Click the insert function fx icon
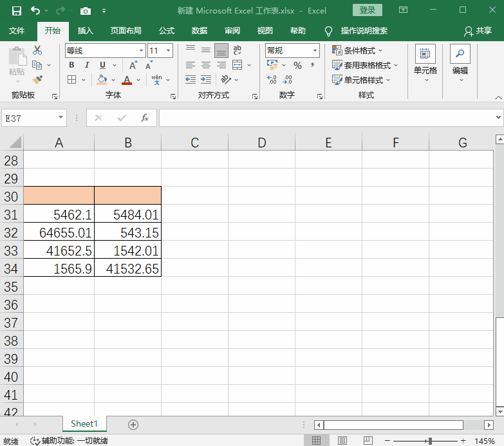 [145, 118]
